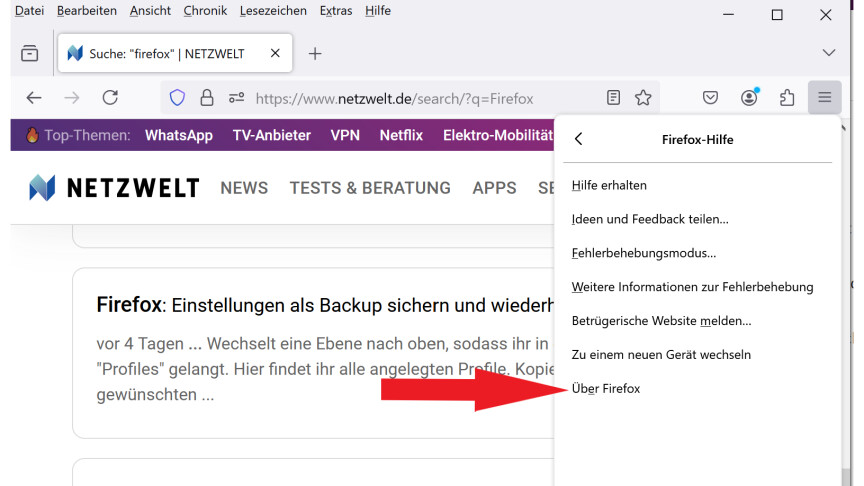This screenshot has width=864, height=486.
Task: Open the Extras menu
Action: (336, 10)
